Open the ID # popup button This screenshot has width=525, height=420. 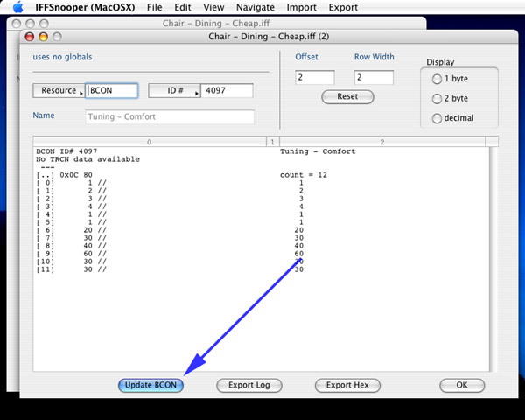[173, 91]
